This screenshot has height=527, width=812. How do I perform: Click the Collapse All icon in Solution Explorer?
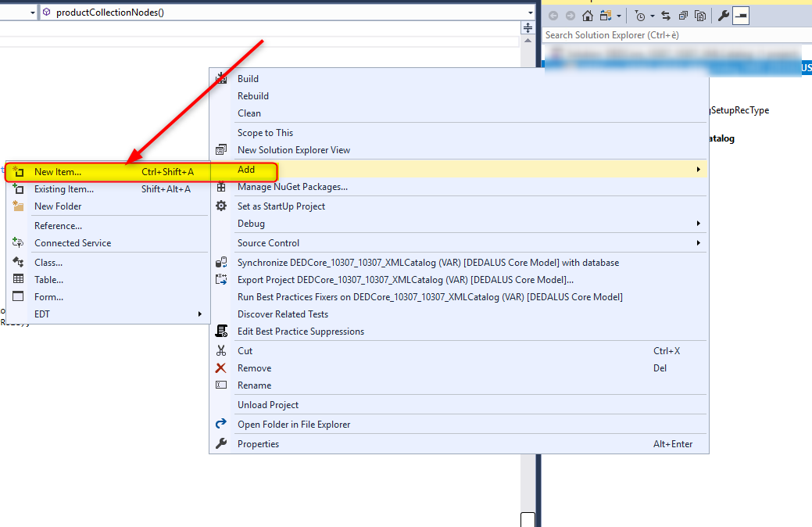(682, 15)
